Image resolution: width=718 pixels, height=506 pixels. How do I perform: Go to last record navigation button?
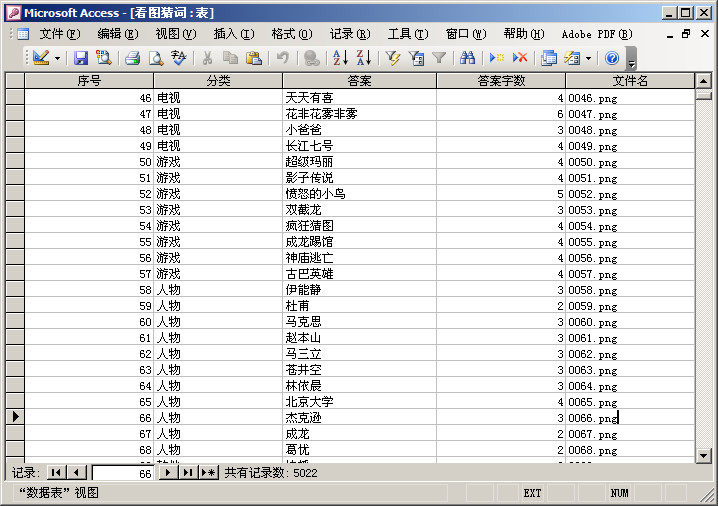188,473
